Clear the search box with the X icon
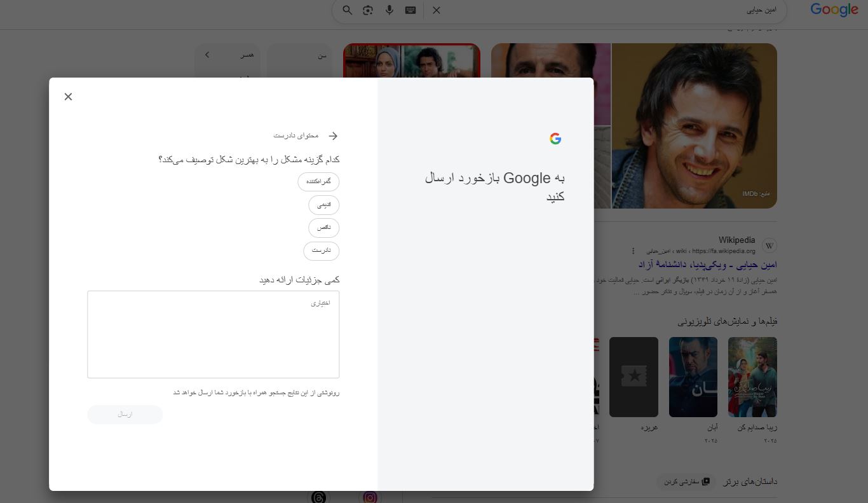 coord(437,10)
